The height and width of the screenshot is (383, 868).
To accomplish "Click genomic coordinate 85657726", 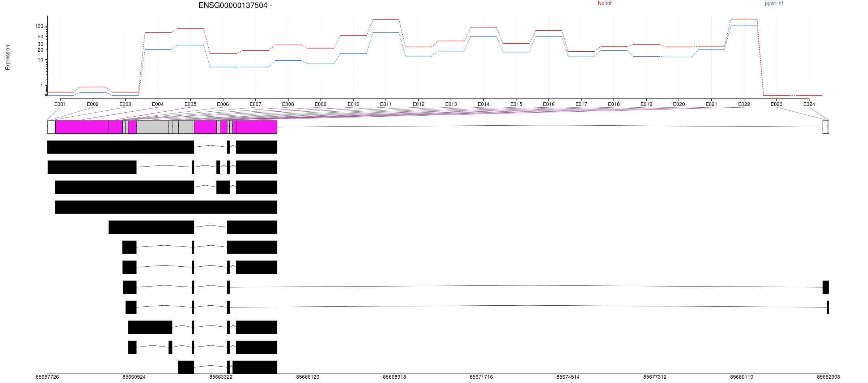I will [47, 377].
